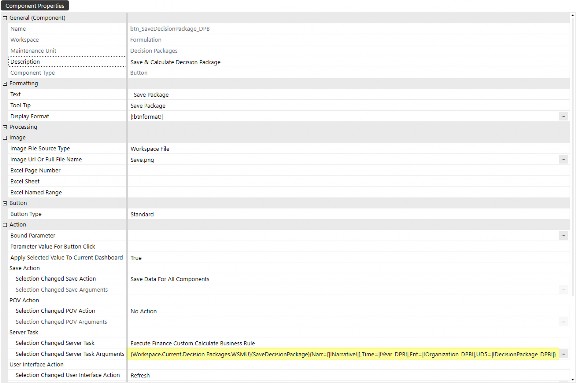
Task: Collapse the Button section
Action: coord(5,203)
